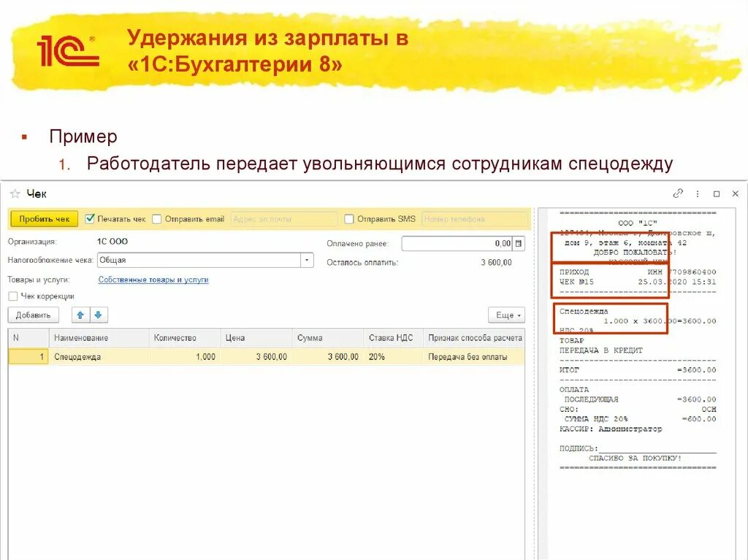Copy link to the Чек form
This screenshot has height=560, width=748.
(678, 193)
